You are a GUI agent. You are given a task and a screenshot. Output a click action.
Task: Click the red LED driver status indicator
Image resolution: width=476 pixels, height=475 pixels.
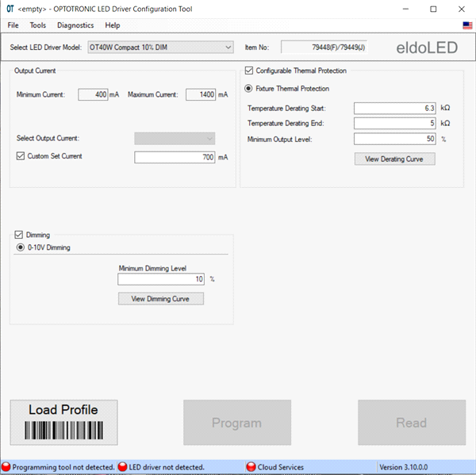[x=123, y=467]
